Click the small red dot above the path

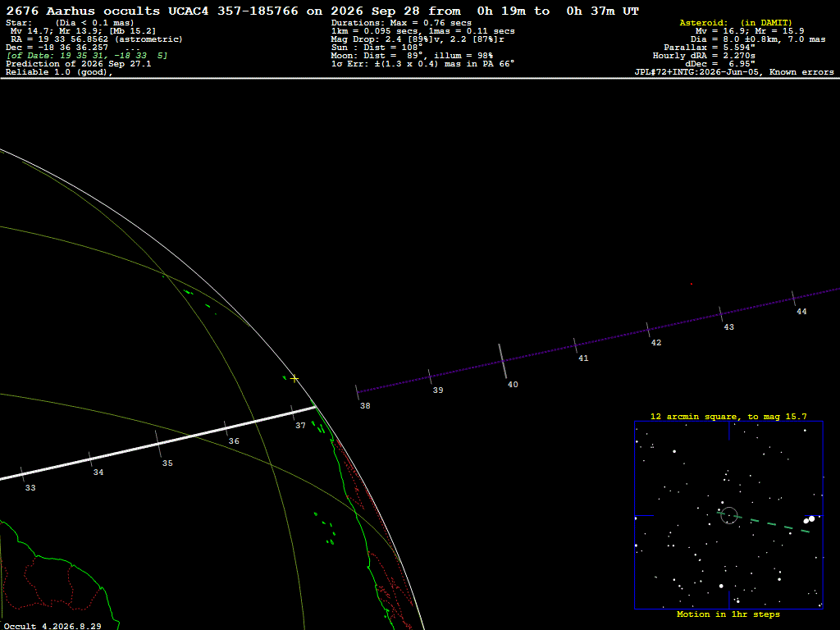(x=691, y=284)
